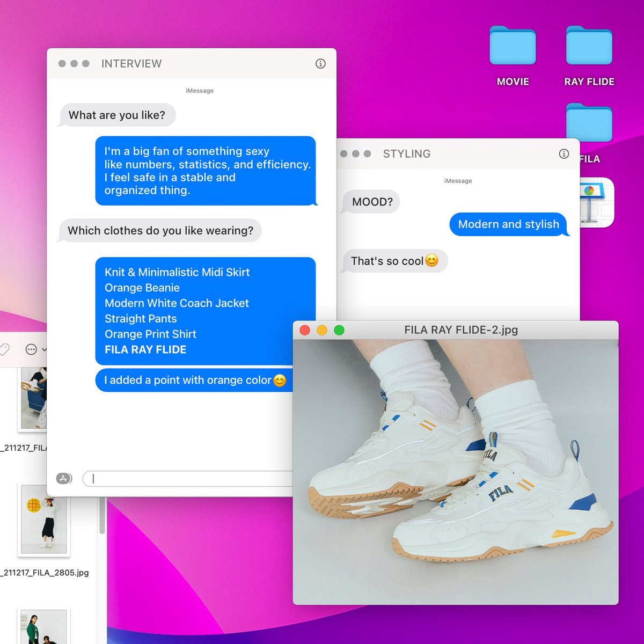The width and height of the screenshot is (644, 644).
Task: Click the FILA RAY FLIDE-2.jpg title text
Action: 461,330
